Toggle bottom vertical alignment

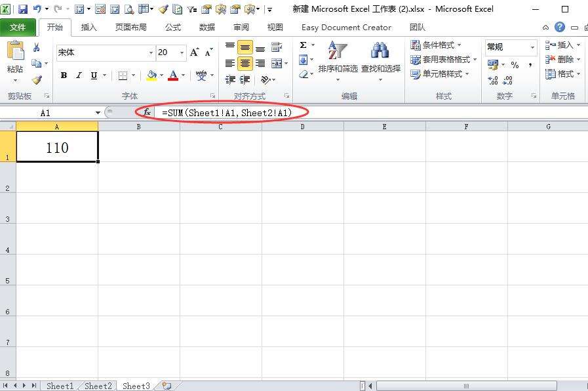pyautogui.click(x=260, y=48)
